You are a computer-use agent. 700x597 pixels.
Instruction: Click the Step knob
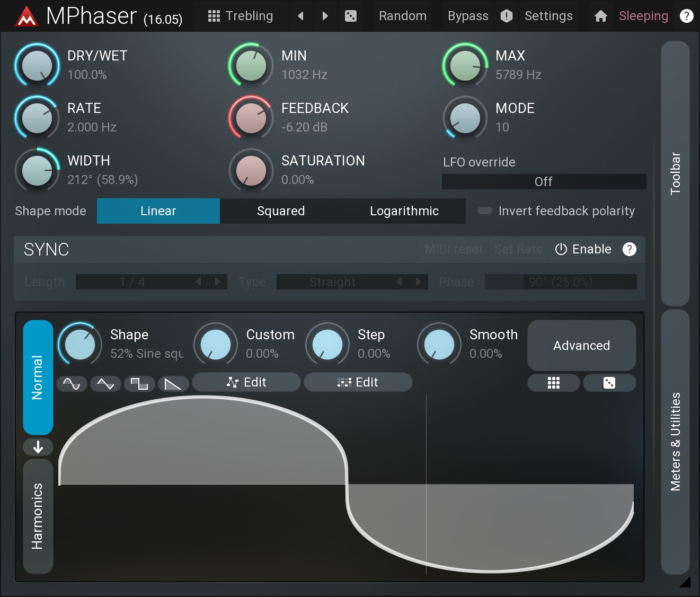[327, 344]
